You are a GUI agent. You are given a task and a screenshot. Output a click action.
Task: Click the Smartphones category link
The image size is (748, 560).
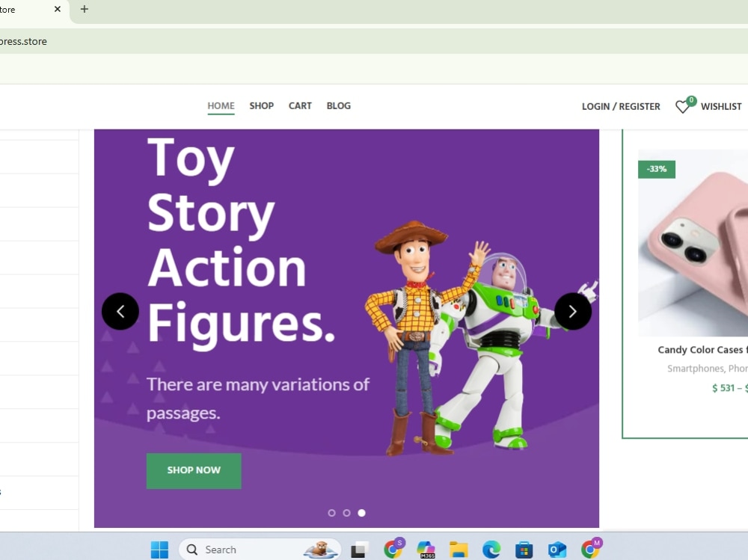[696, 369]
